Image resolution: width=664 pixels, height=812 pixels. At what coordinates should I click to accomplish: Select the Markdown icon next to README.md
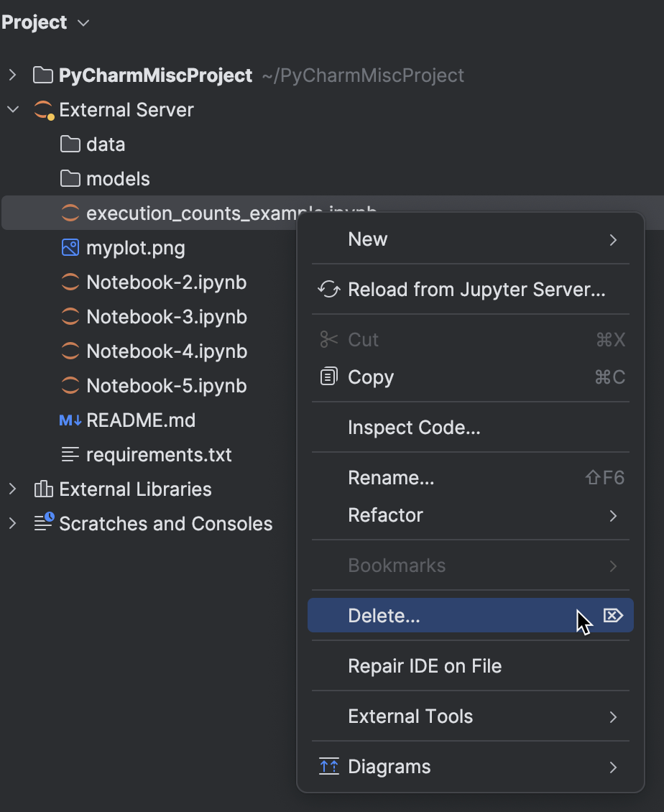point(69,420)
